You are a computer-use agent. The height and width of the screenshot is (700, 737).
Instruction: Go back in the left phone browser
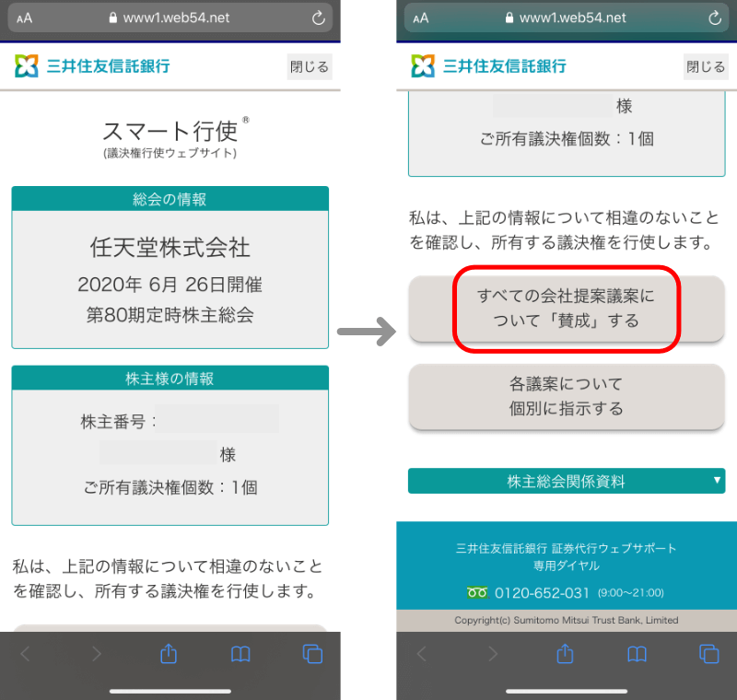tap(26, 654)
